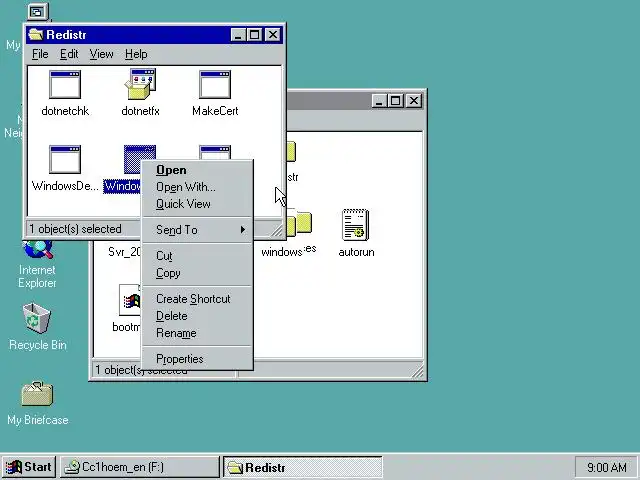The image size is (640, 480).
Task: Open My Briefcase on the desktop
Action: [x=37, y=394]
